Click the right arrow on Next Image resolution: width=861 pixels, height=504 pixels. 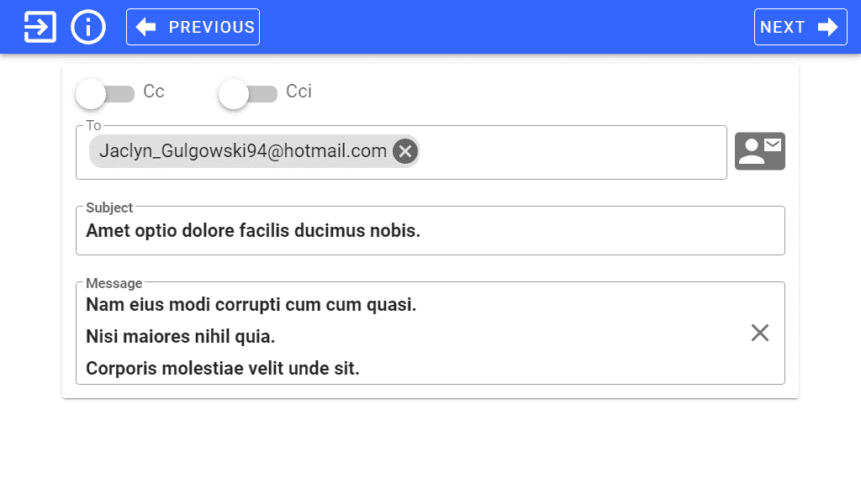click(x=827, y=27)
